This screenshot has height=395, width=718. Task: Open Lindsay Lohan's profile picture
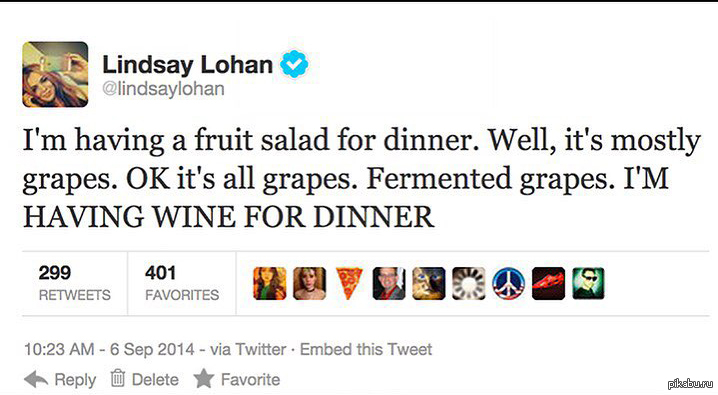pyautogui.click(x=55, y=74)
